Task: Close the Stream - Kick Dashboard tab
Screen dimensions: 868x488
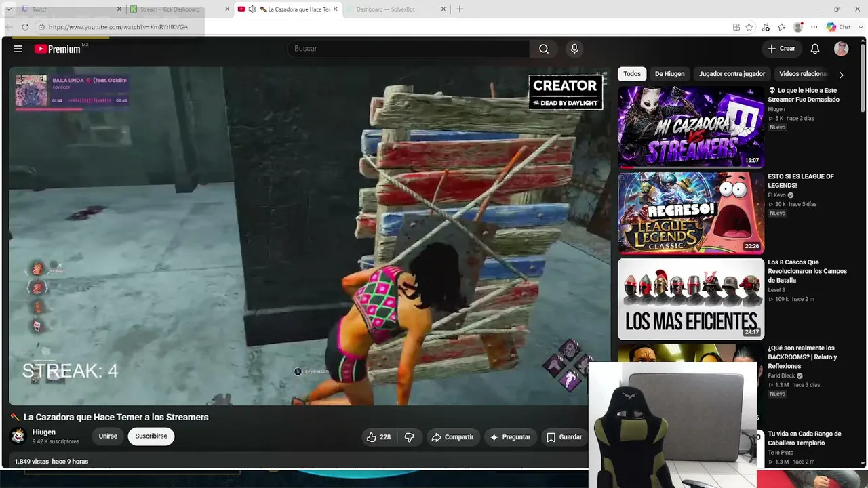Action: pyautogui.click(x=227, y=9)
